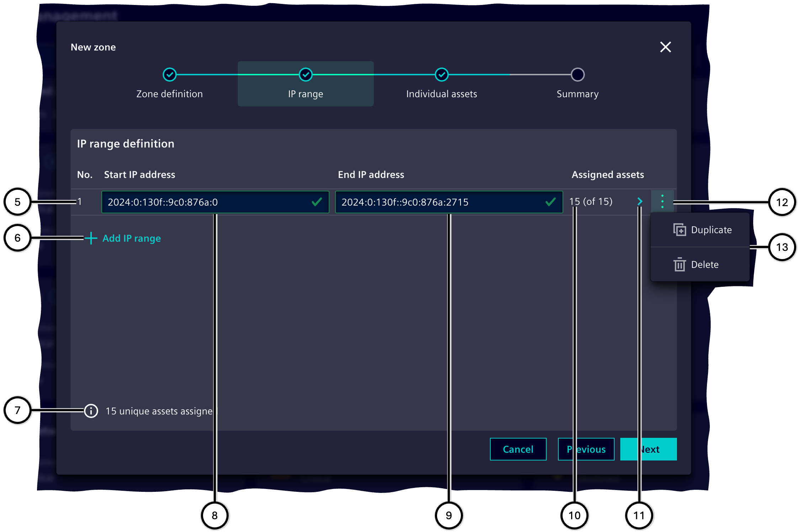Click the 'Assigned assets' column header

[x=607, y=174]
